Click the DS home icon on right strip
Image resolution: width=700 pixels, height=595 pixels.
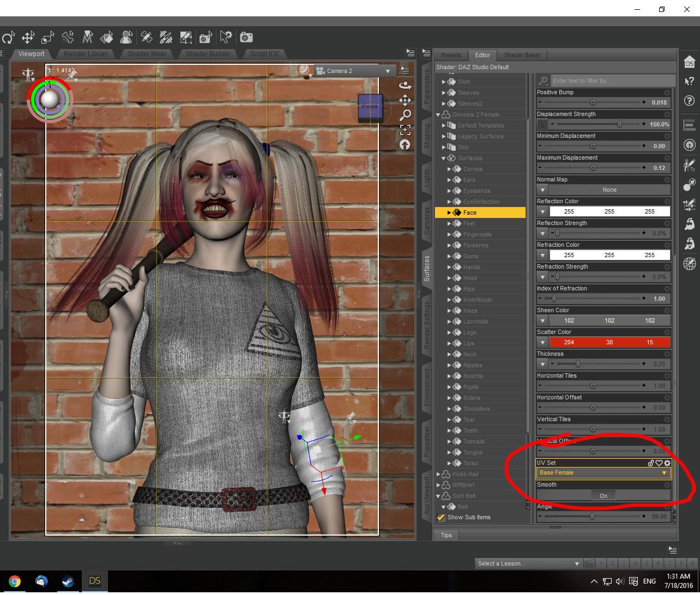(x=690, y=62)
